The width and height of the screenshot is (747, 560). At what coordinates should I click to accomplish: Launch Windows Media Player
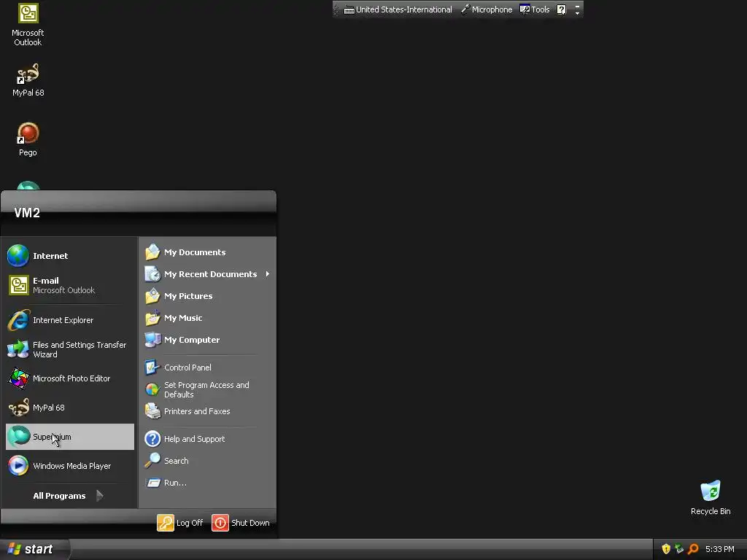coord(70,466)
